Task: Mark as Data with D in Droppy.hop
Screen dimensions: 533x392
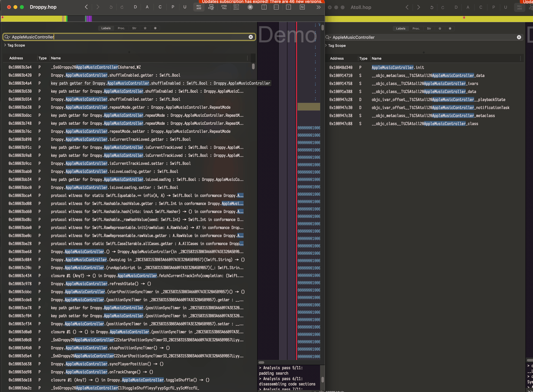Action: (135, 7)
